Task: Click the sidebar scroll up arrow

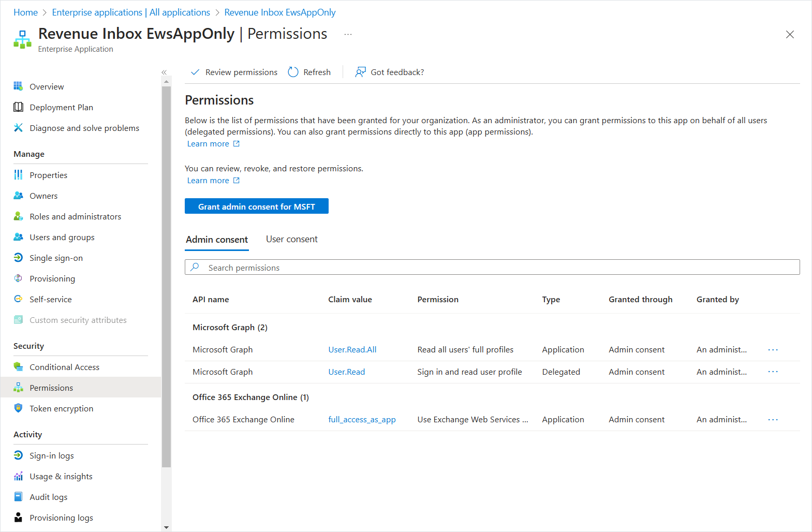Action: 166,82
